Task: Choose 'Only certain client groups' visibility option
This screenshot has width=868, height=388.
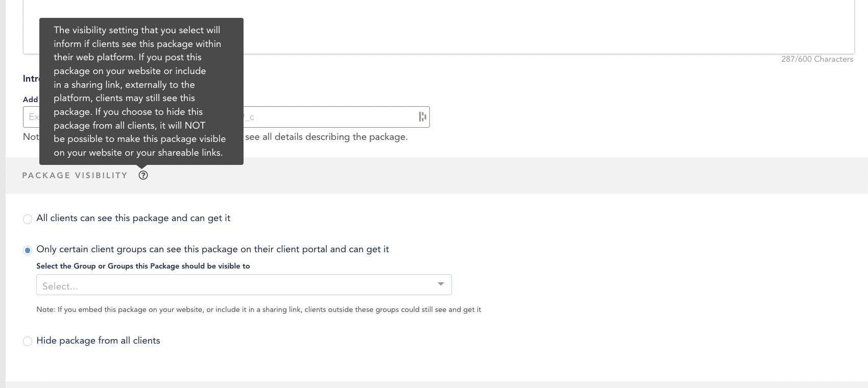Action: pos(28,250)
